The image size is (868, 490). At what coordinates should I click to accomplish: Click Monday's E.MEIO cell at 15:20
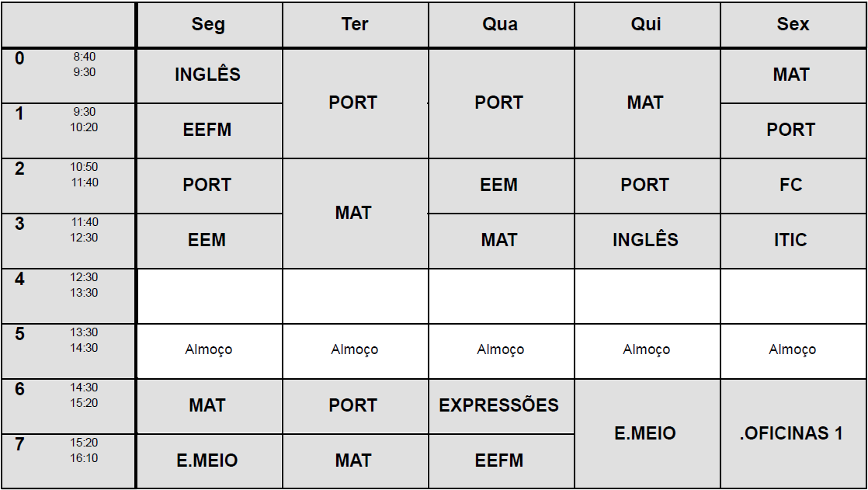[x=208, y=461]
